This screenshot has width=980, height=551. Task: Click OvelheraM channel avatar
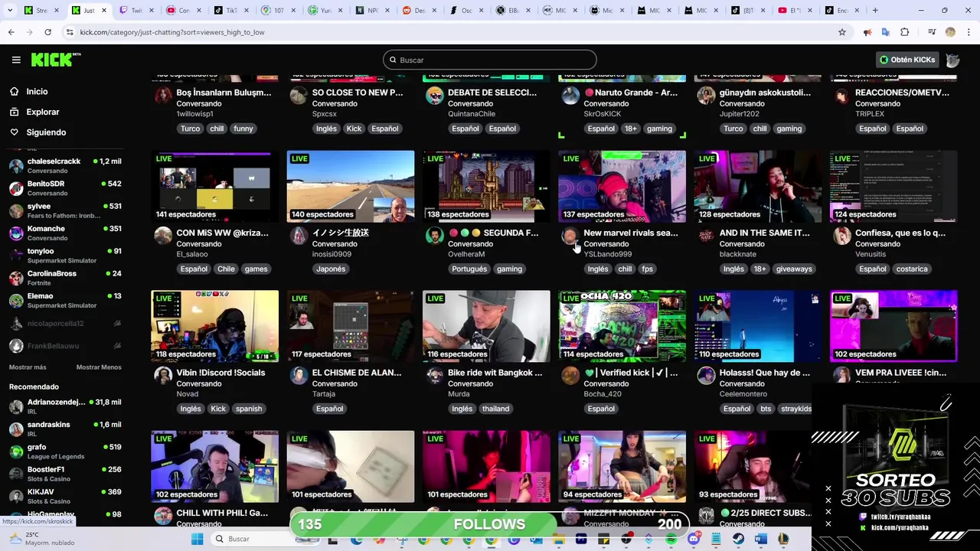[434, 236]
